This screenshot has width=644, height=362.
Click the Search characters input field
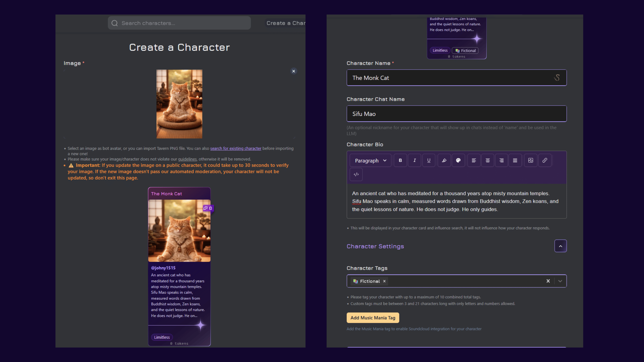coord(179,23)
